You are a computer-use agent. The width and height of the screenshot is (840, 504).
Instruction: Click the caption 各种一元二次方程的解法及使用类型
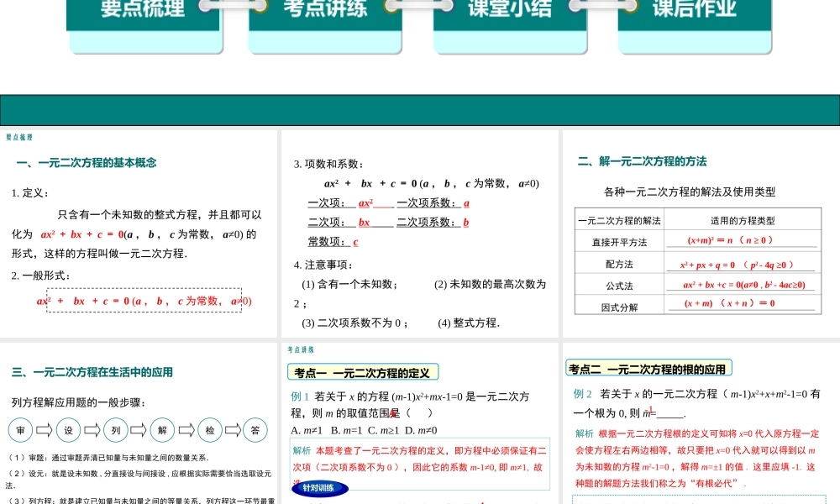(x=690, y=192)
